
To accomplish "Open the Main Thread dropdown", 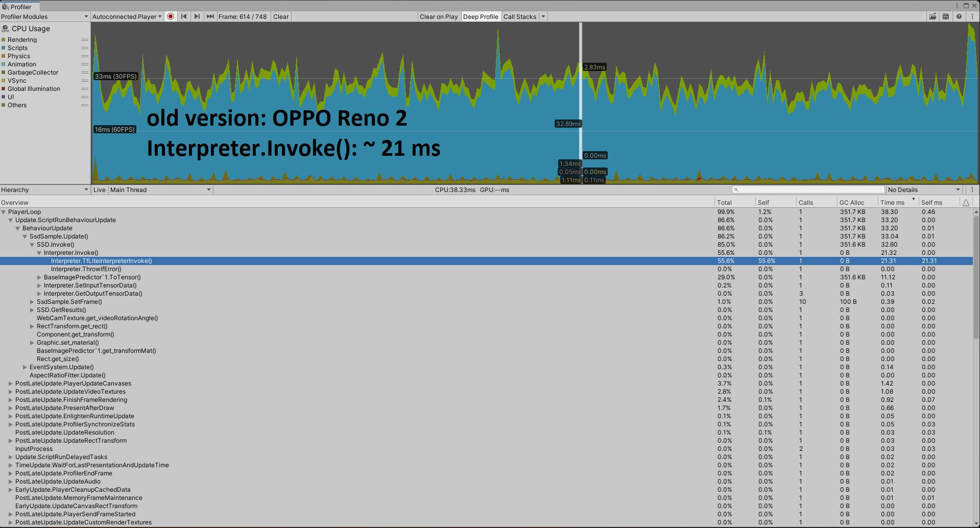I will coord(160,189).
